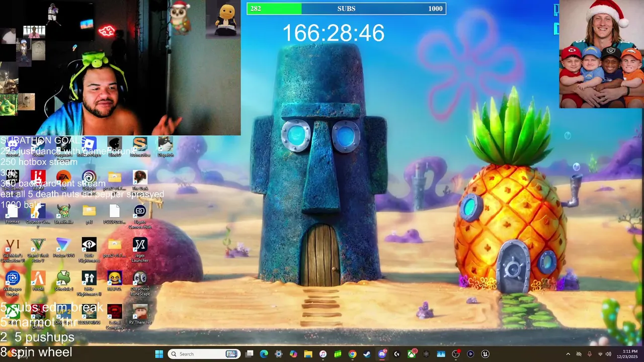Open Microsoft Copilot in the taskbar
Screen dimensions: 644x362
(x=293, y=354)
